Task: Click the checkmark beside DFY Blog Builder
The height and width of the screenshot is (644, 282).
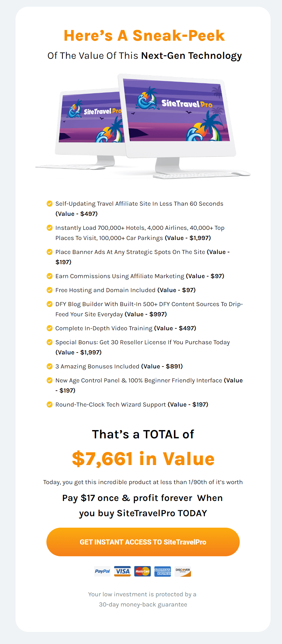Action: (50, 304)
